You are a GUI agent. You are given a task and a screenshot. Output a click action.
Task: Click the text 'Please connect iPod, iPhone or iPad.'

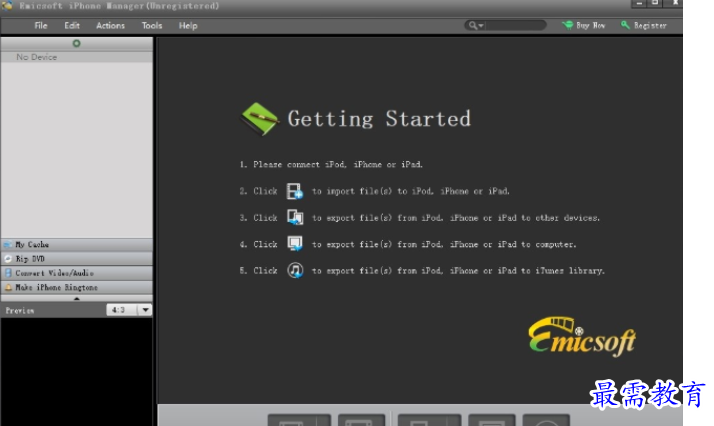[x=338, y=164]
